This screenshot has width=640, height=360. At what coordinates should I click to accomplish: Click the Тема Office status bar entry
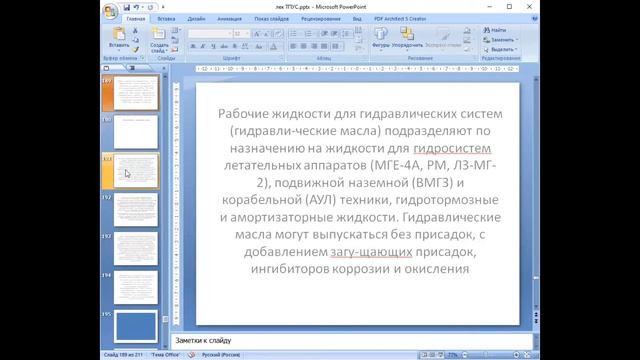165,355
